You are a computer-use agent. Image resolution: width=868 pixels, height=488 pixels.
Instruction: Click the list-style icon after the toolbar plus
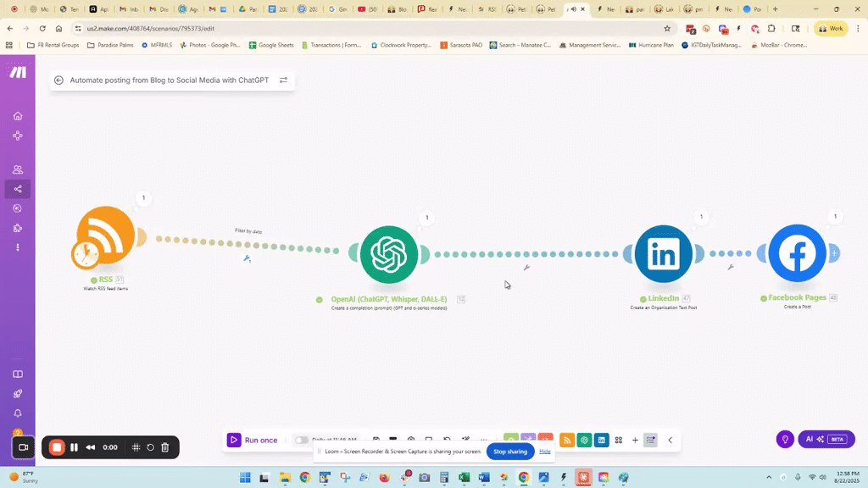[x=650, y=441]
